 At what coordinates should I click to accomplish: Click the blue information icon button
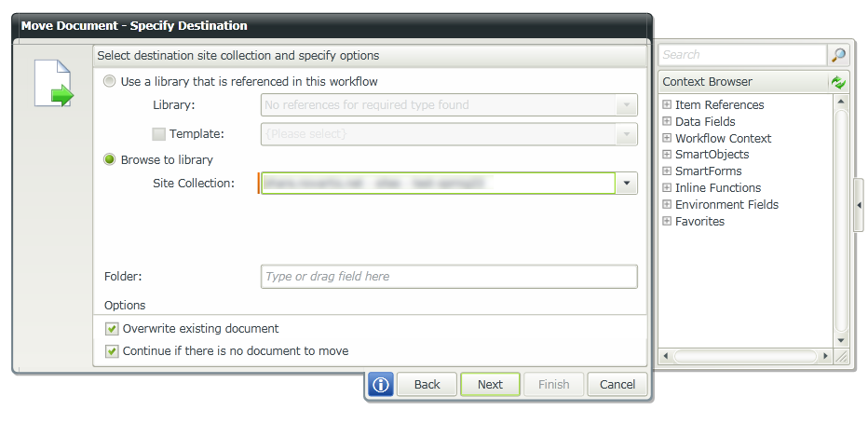381,384
